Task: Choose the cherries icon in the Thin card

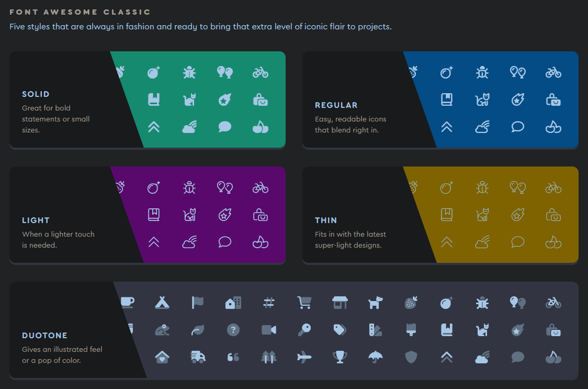Action: [x=553, y=242]
